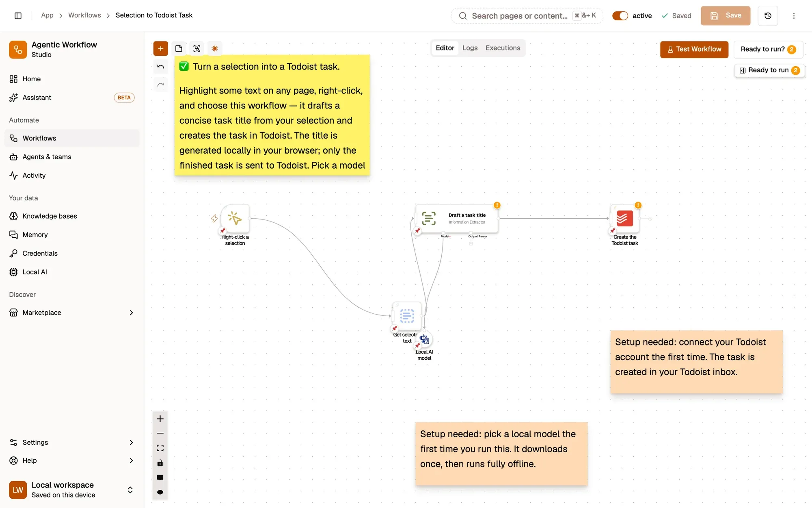Click the Workflows breadcrumb link
This screenshot has height=508, width=812.
[x=84, y=15]
